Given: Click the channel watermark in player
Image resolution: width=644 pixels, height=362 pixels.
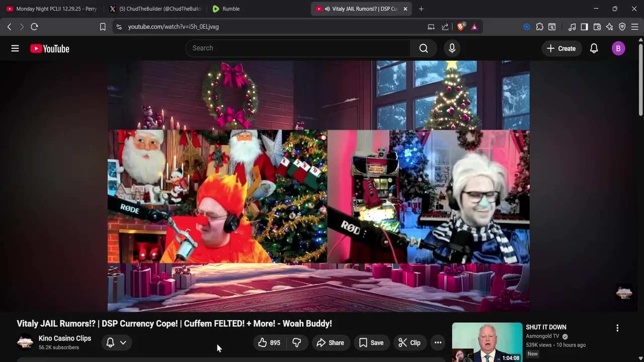Looking at the screenshot, I should click(624, 293).
